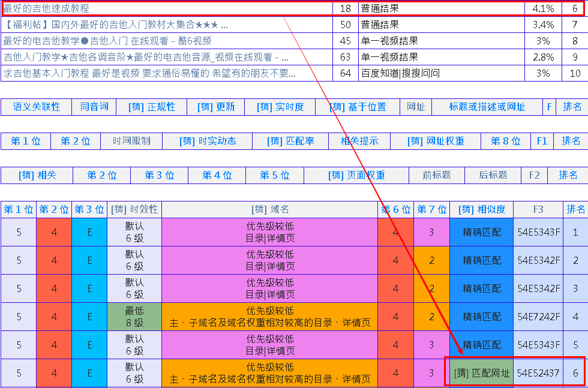The image size is (588, 388).
Task: Select the 3.4% percentage cell
Action: [x=543, y=25]
